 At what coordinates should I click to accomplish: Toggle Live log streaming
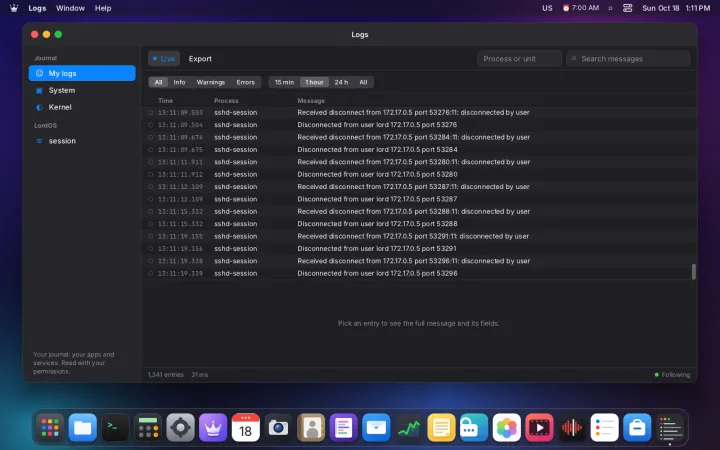[164, 59]
